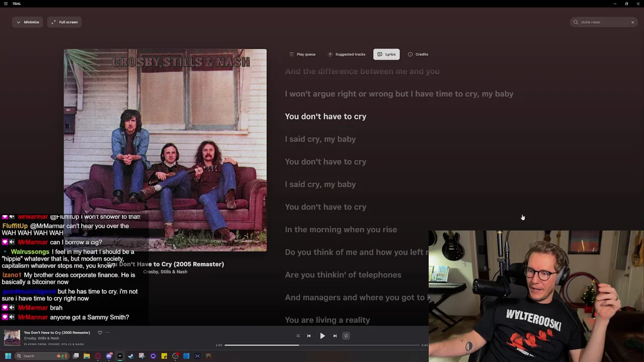The width and height of the screenshot is (644, 362).
Task: Click the TIDAL icon in the taskbar
Action: 120,356
